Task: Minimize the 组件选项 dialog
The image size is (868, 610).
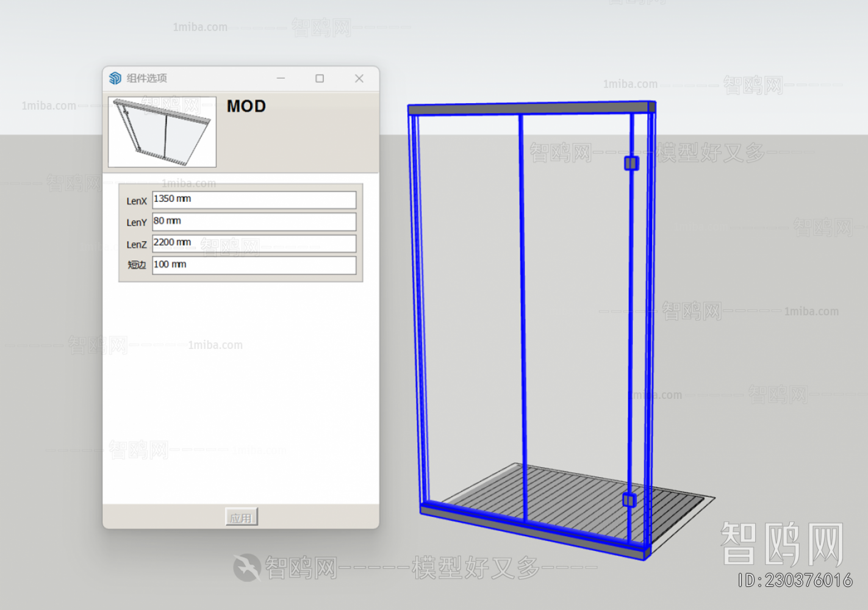Action: click(x=281, y=78)
